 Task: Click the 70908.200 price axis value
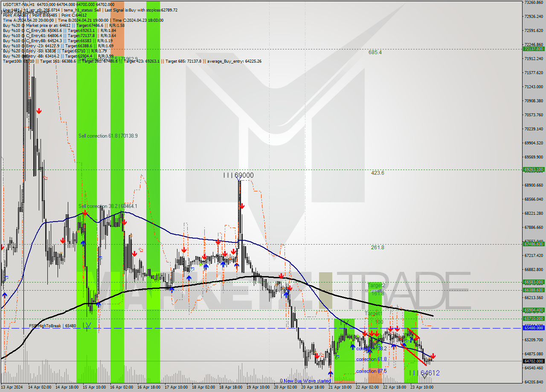tap(534, 101)
